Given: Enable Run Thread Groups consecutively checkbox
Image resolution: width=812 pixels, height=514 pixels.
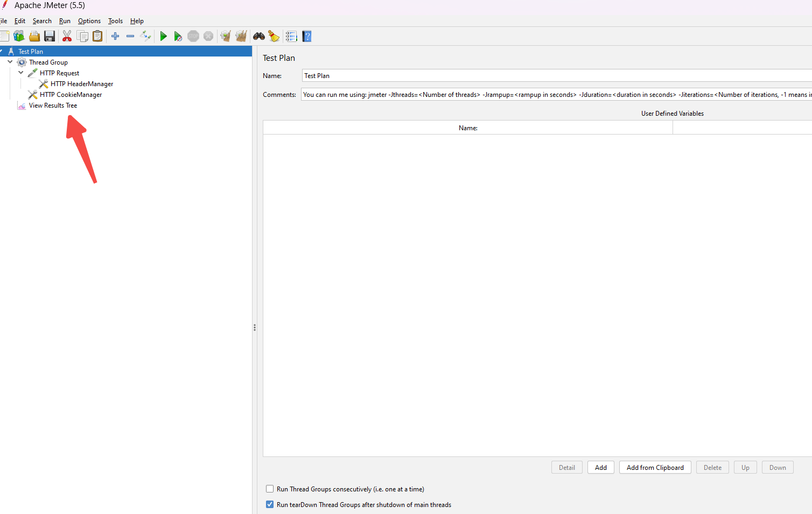Looking at the screenshot, I should [270, 489].
